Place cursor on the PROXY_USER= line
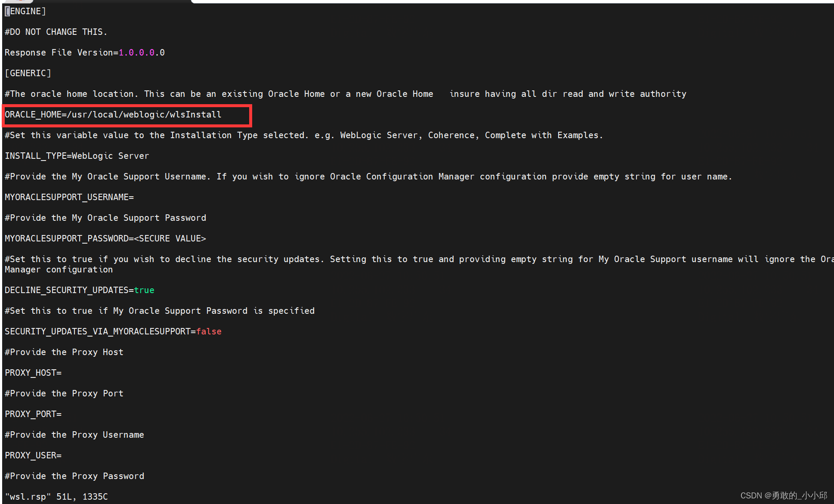 tap(33, 455)
